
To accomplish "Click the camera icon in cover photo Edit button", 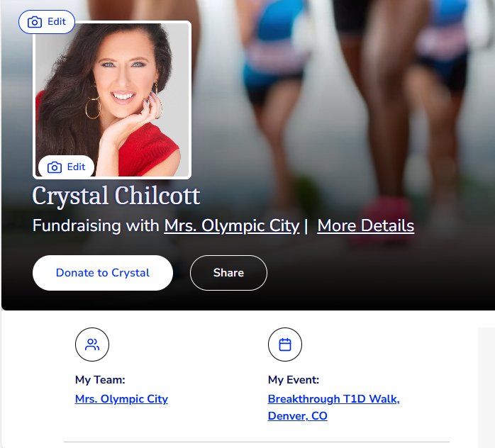I will tap(35, 22).
